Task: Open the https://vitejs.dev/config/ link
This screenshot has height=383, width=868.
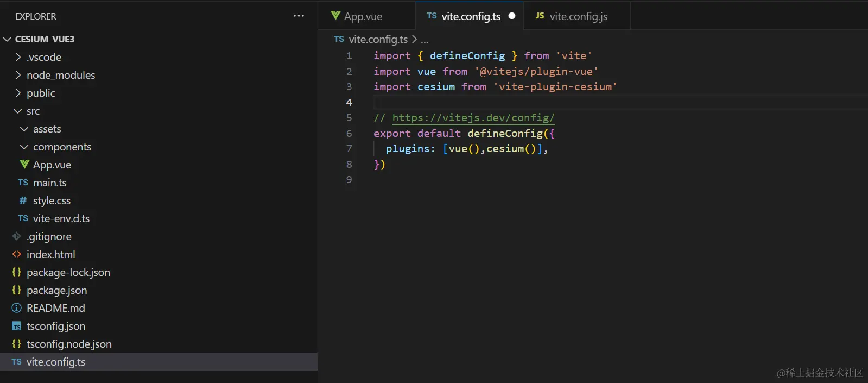Action: coord(473,118)
